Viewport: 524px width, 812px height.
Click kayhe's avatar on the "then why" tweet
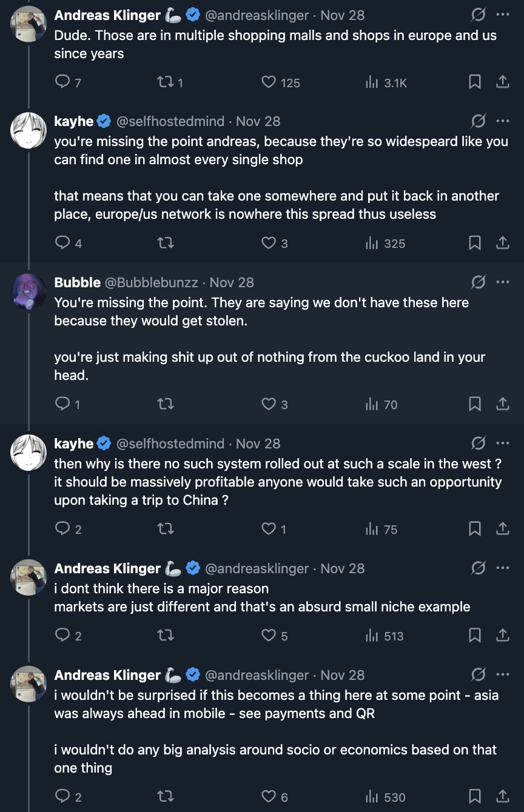coord(29,453)
